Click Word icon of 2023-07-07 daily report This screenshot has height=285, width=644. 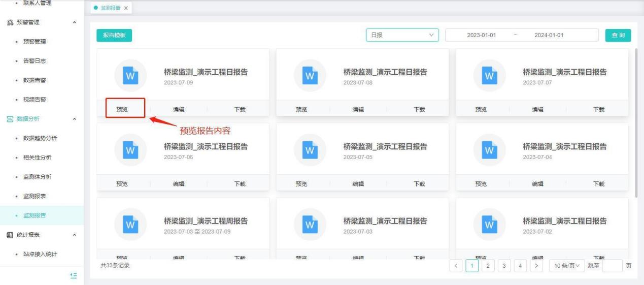(489, 76)
